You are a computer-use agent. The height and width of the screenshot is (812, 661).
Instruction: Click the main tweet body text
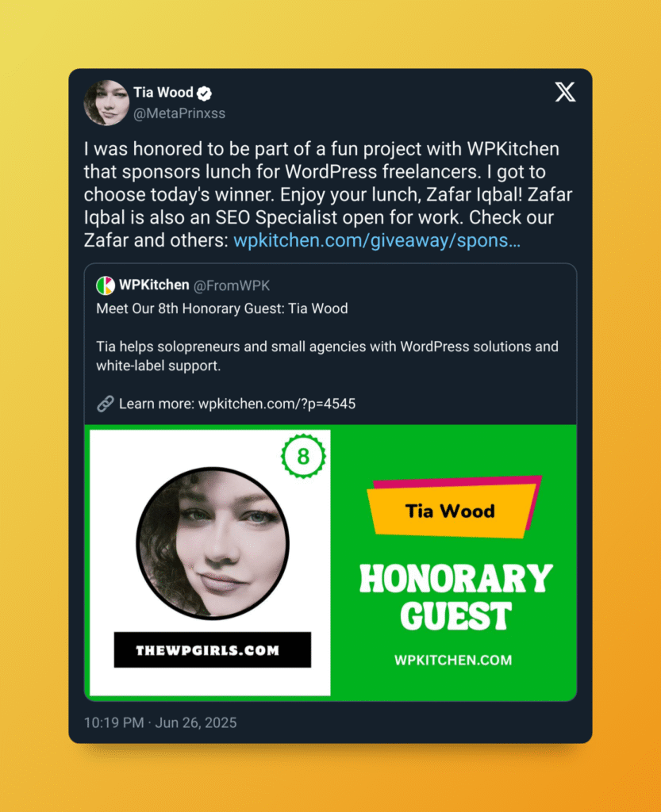[329, 195]
